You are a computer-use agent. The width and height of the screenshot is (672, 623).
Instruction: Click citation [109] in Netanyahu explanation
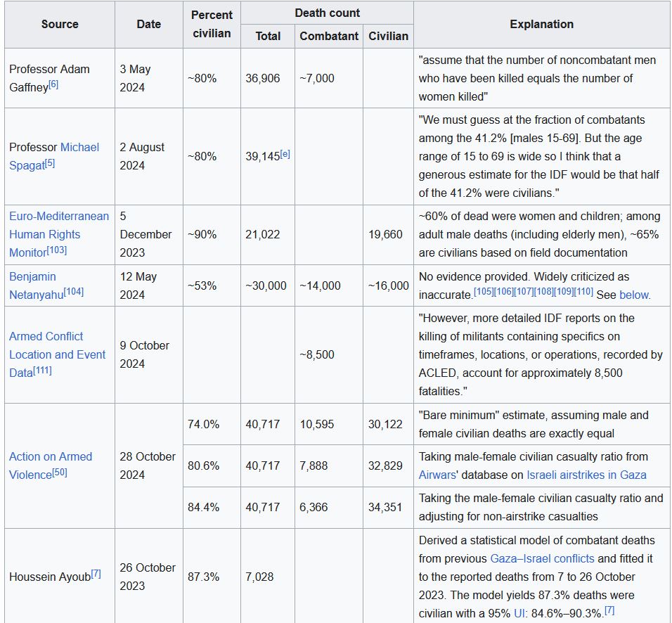tap(563, 291)
